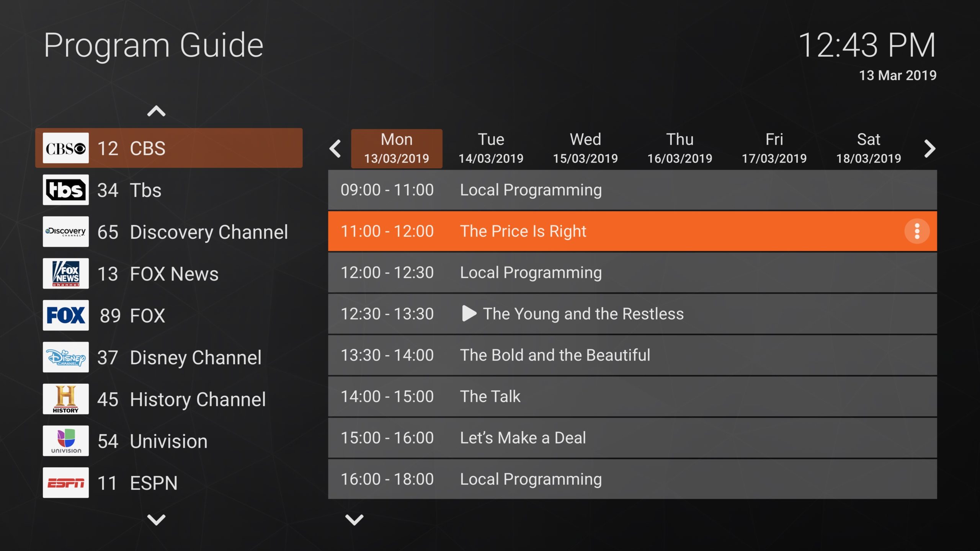Click the Univision channel logo icon
Screen dimensions: 980x551
tap(65, 441)
